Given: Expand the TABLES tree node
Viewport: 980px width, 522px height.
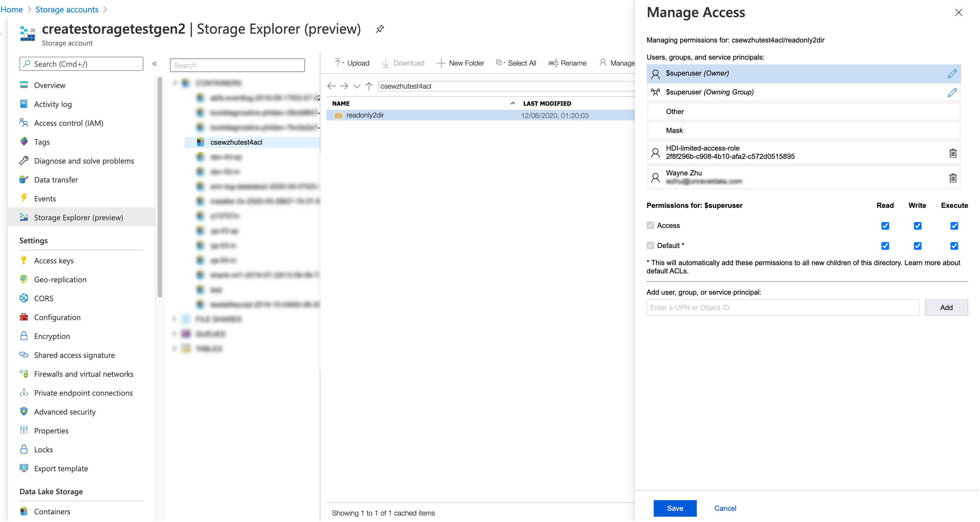Looking at the screenshot, I should click(174, 348).
